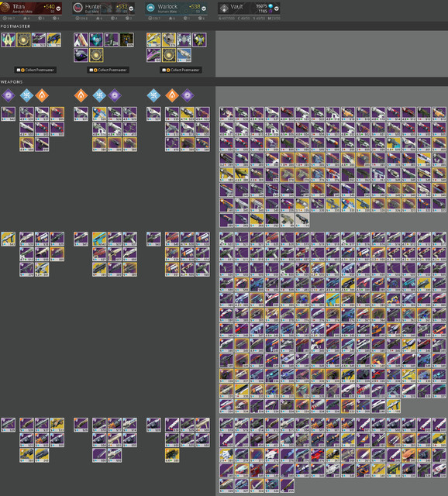Click the engram in Titan's postmaster
Viewport: 448px width, 496px height.
[23, 40]
